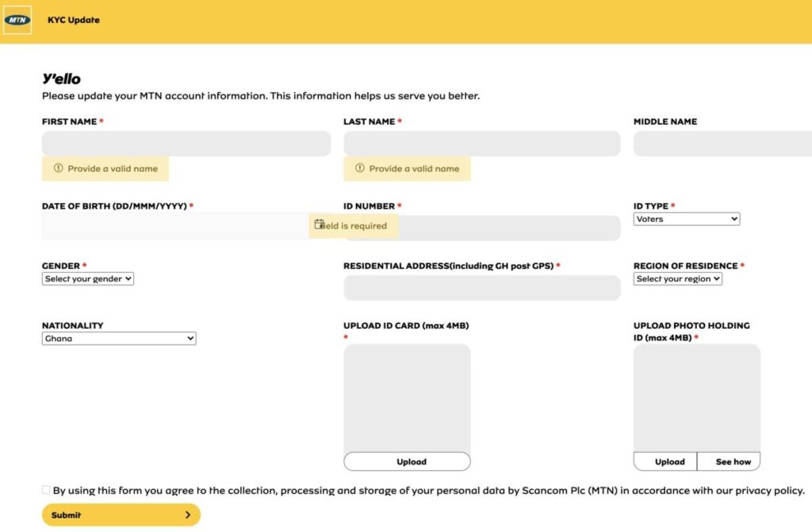Focus the Last Name input field
The width and height of the screenshot is (812, 532).
pos(481,144)
